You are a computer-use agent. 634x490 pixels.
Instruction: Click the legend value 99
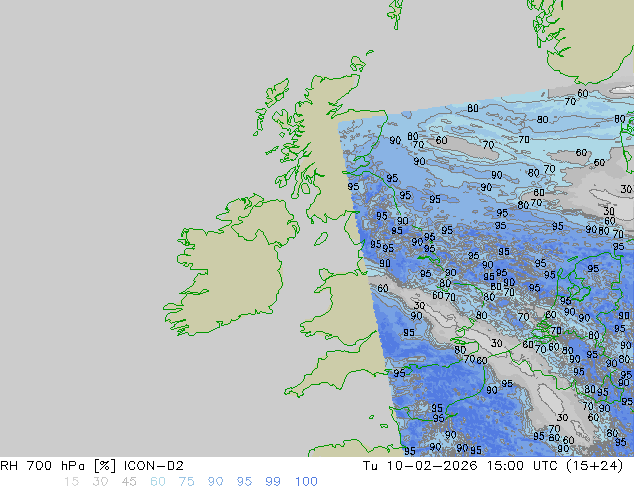(273, 482)
